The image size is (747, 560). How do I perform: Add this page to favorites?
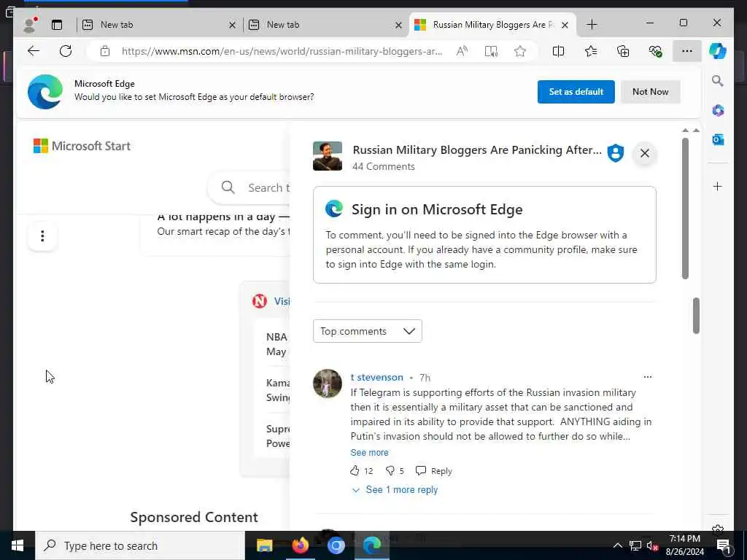point(519,51)
